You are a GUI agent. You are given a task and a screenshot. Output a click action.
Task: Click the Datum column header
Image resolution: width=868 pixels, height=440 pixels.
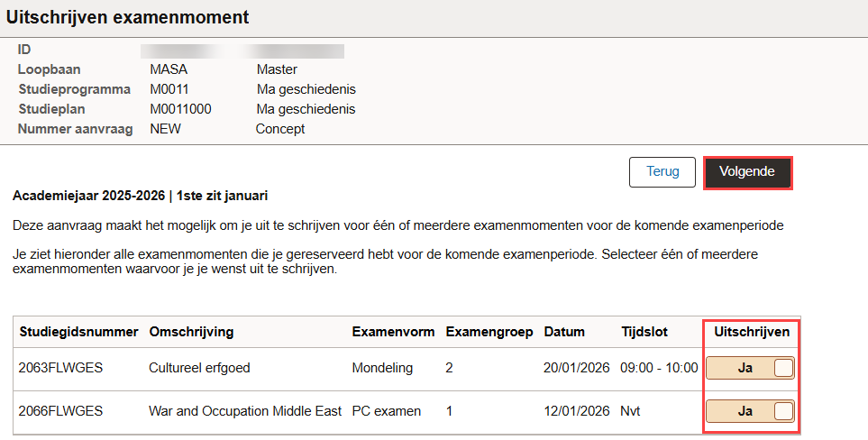click(564, 332)
